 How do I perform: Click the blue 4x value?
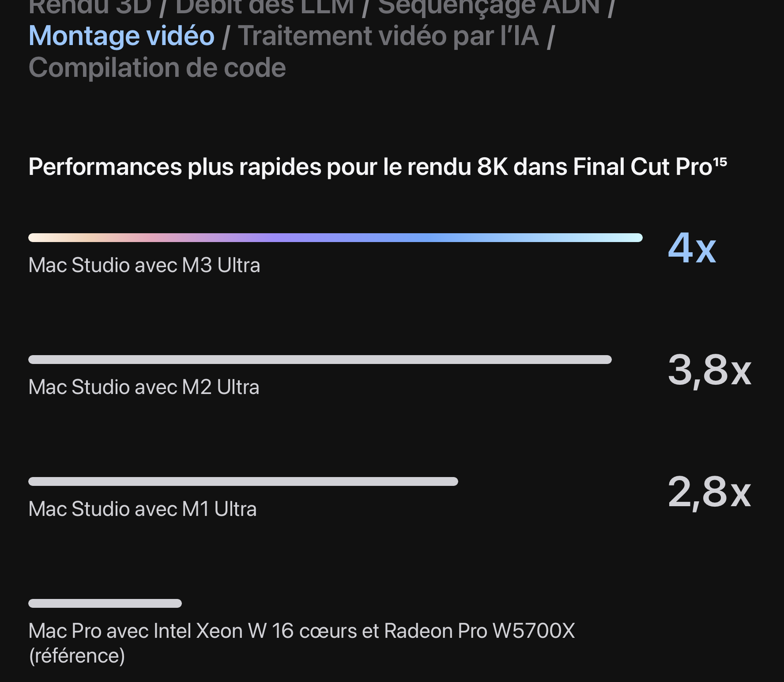(692, 248)
